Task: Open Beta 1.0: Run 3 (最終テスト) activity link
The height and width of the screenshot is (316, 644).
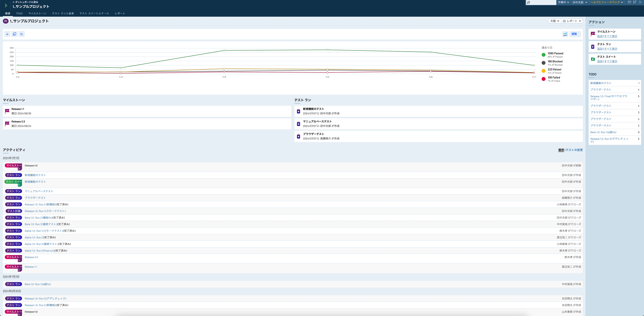Action: [x=41, y=224]
